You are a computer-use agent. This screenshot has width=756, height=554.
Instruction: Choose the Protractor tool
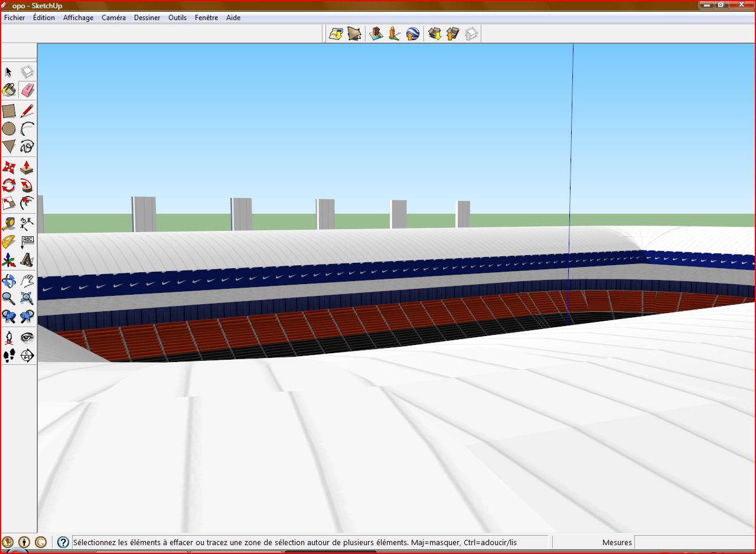point(9,242)
